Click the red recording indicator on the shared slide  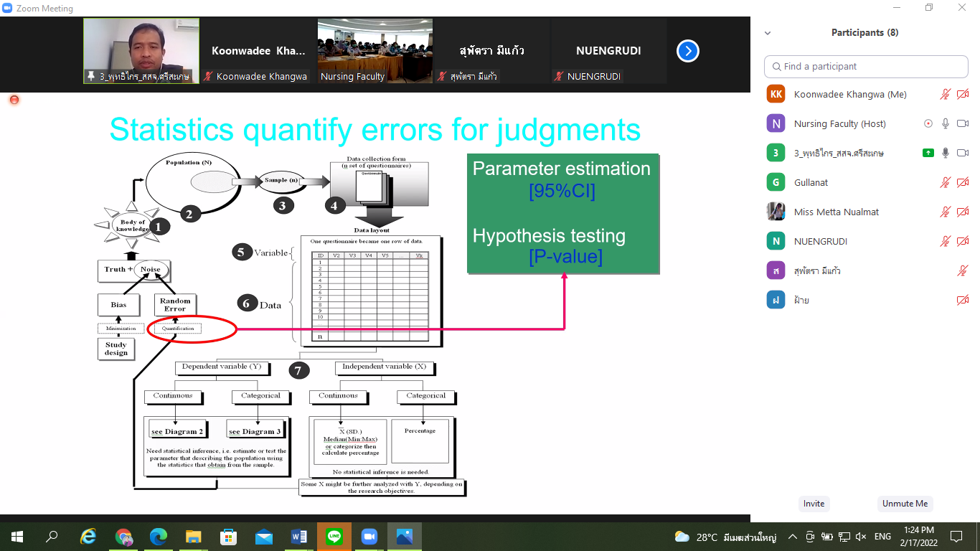point(14,100)
